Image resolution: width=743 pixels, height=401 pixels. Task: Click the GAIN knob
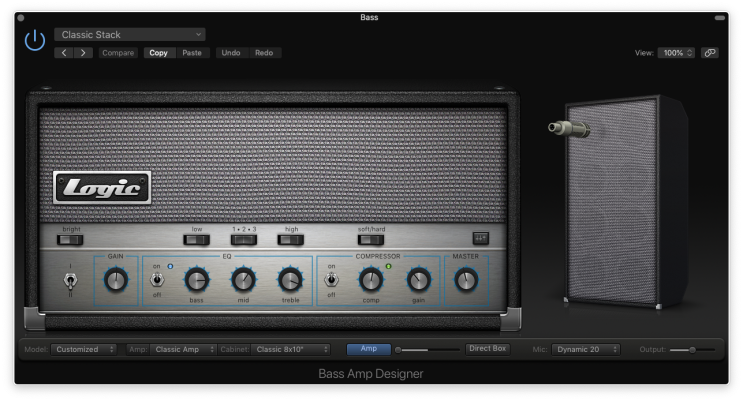click(x=115, y=280)
